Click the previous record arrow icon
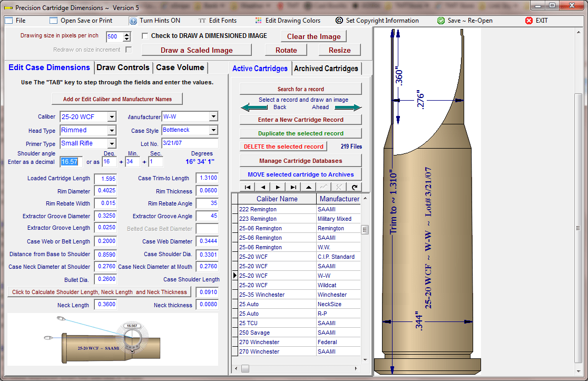The width and height of the screenshot is (588, 381). pos(262,187)
